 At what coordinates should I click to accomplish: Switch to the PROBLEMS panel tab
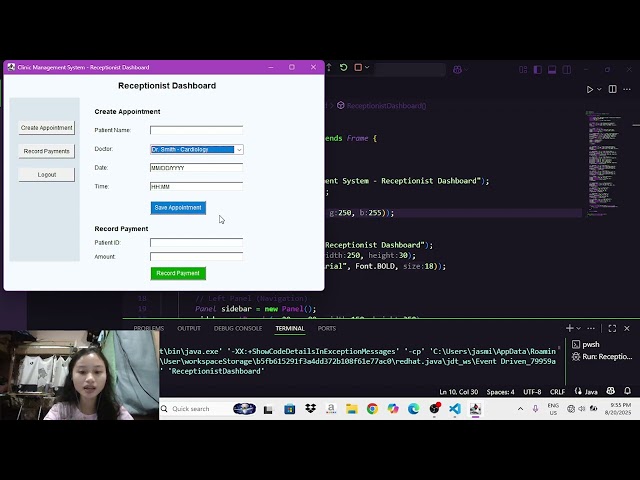pos(149,329)
